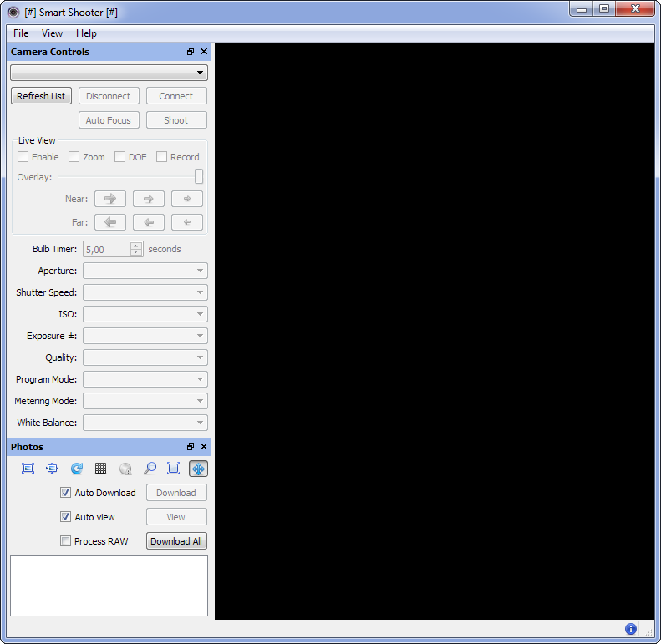Image resolution: width=661 pixels, height=644 pixels.
Task: Click the Download button
Action: (176, 493)
